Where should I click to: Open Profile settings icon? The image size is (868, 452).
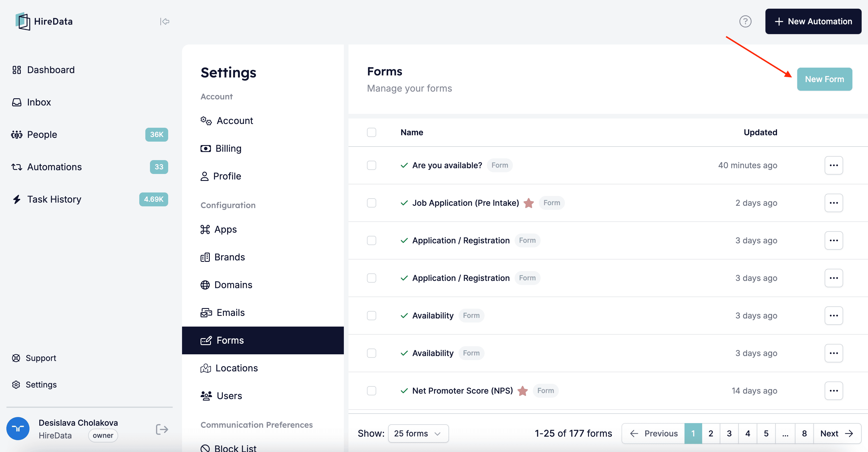pos(204,176)
